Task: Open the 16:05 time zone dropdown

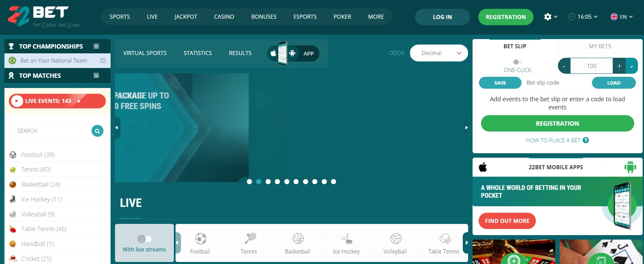Action: click(x=583, y=17)
